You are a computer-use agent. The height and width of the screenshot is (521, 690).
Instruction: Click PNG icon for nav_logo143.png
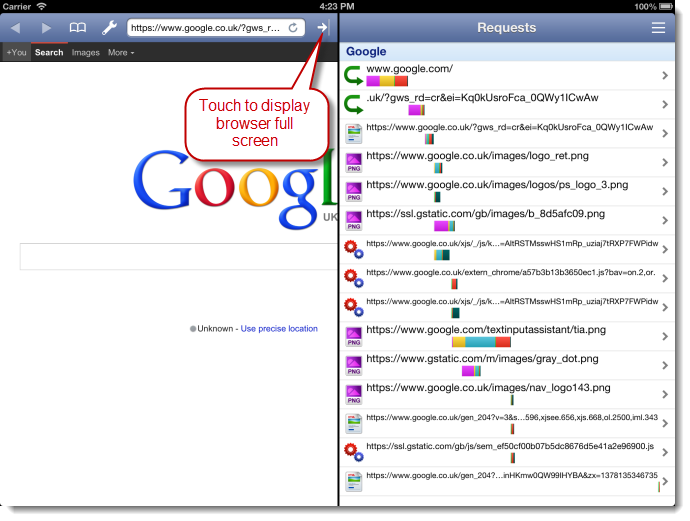tap(353, 394)
